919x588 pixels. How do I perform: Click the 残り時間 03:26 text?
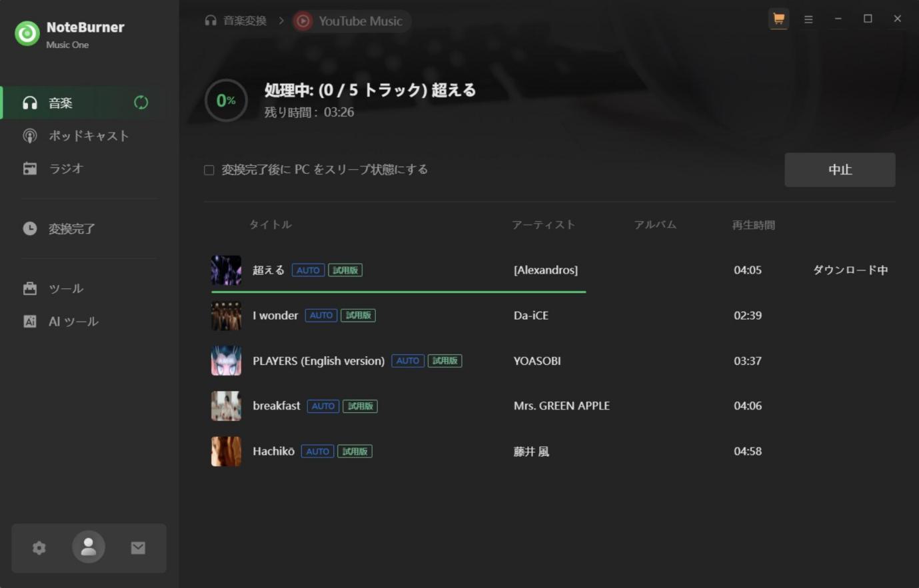coord(309,112)
